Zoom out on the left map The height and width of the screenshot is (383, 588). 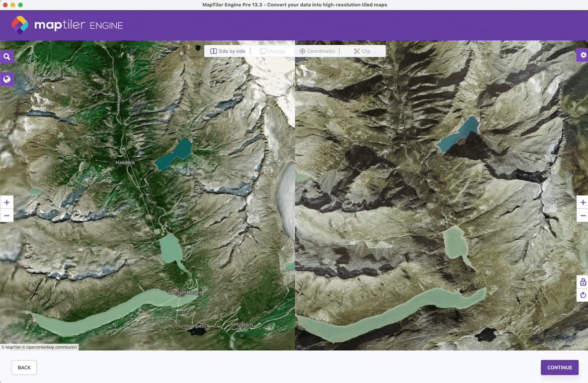click(7, 216)
